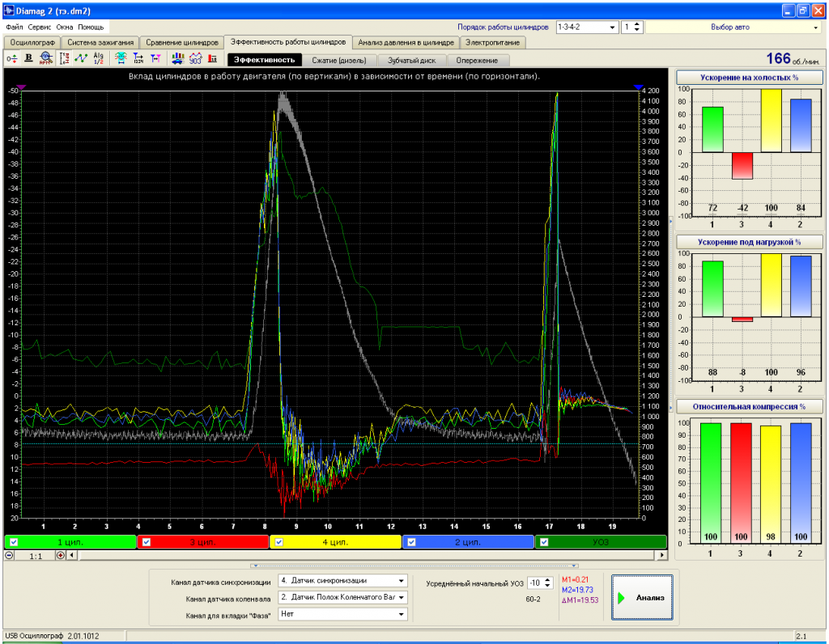Click the red bar with 18 icon

point(213,58)
